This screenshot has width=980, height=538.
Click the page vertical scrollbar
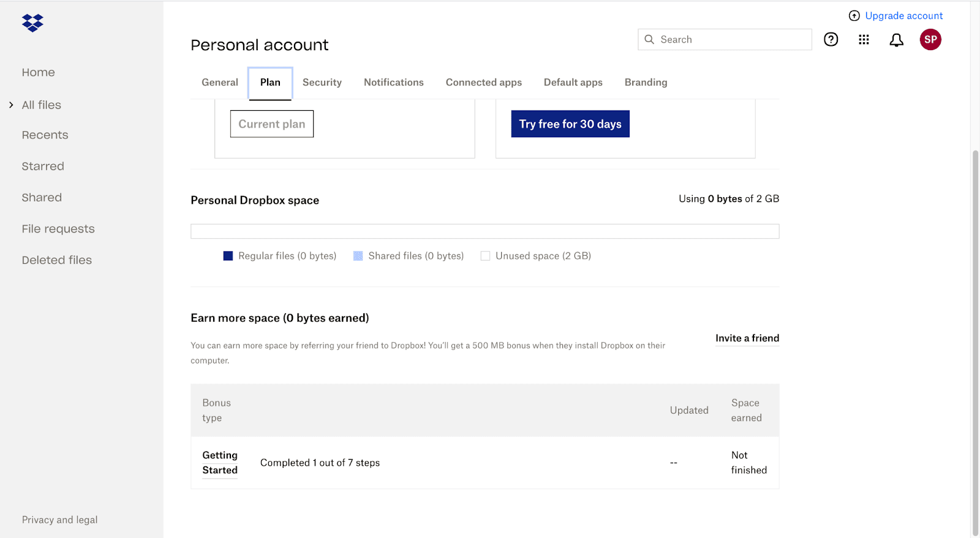(976, 343)
